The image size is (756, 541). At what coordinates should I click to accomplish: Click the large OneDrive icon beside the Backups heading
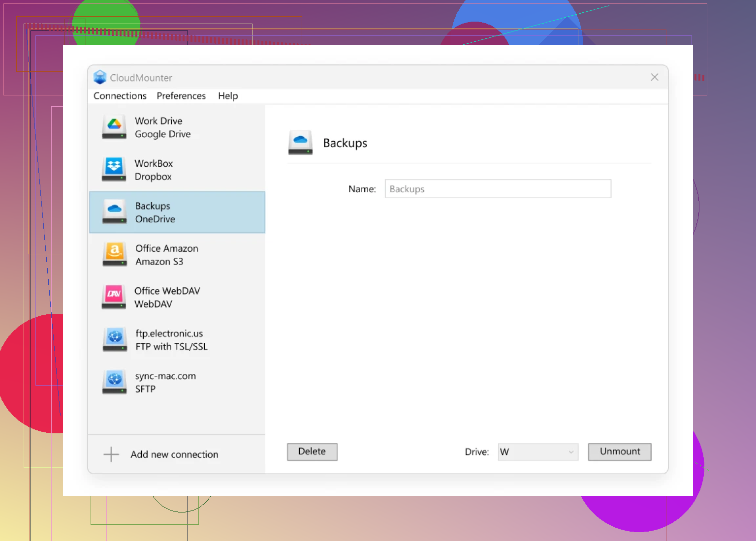[x=300, y=143]
